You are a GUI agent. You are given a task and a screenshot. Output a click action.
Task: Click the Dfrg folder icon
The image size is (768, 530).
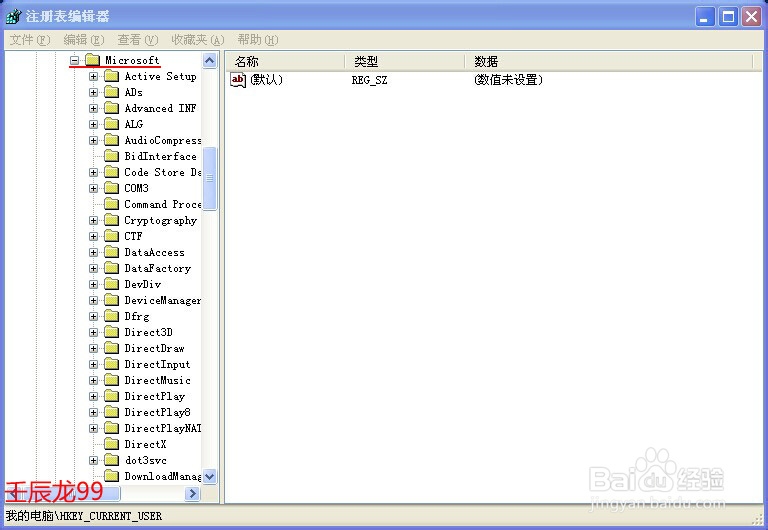coord(112,316)
